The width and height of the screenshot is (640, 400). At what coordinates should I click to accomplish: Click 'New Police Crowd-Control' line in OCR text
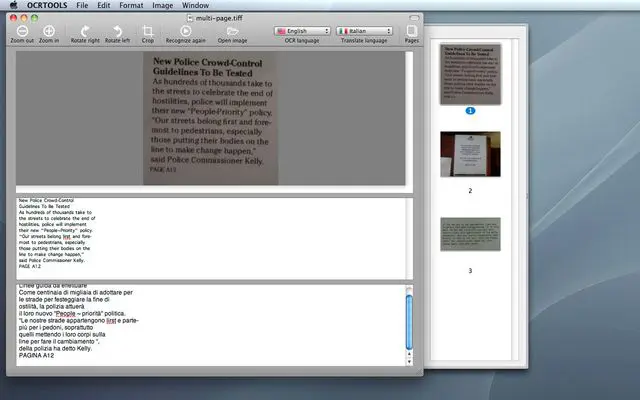(x=46, y=200)
